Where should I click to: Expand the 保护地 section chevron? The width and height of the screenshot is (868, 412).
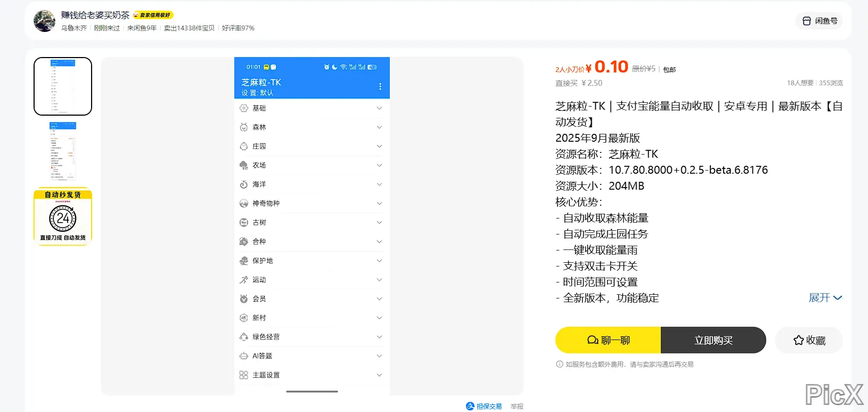coord(379,261)
